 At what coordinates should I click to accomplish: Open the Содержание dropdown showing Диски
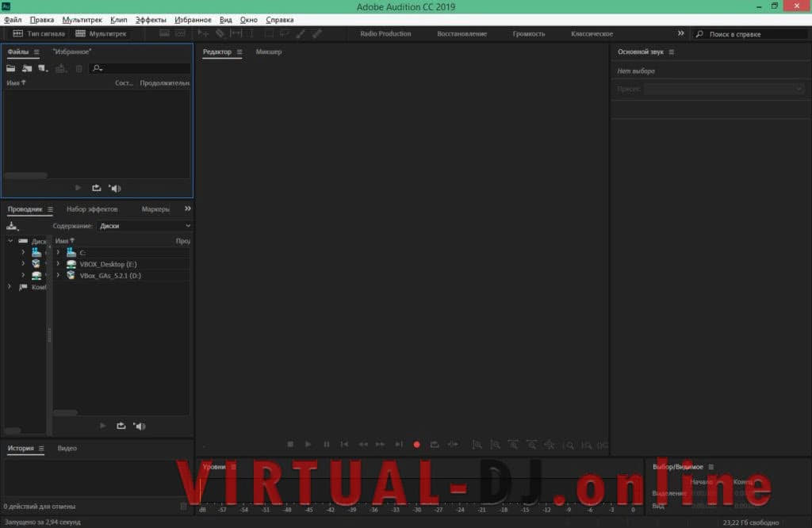[144, 226]
